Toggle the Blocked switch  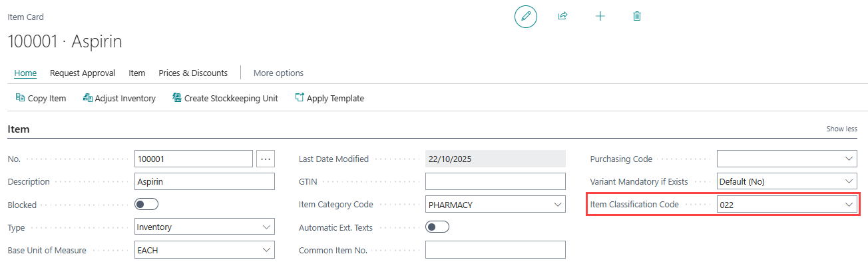[x=146, y=205]
